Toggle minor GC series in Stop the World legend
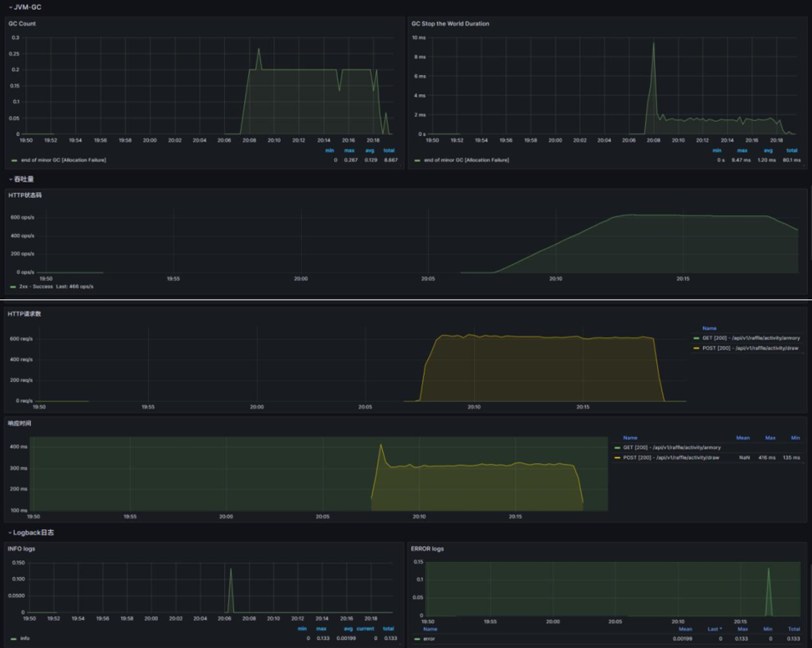 coord(466,160)
